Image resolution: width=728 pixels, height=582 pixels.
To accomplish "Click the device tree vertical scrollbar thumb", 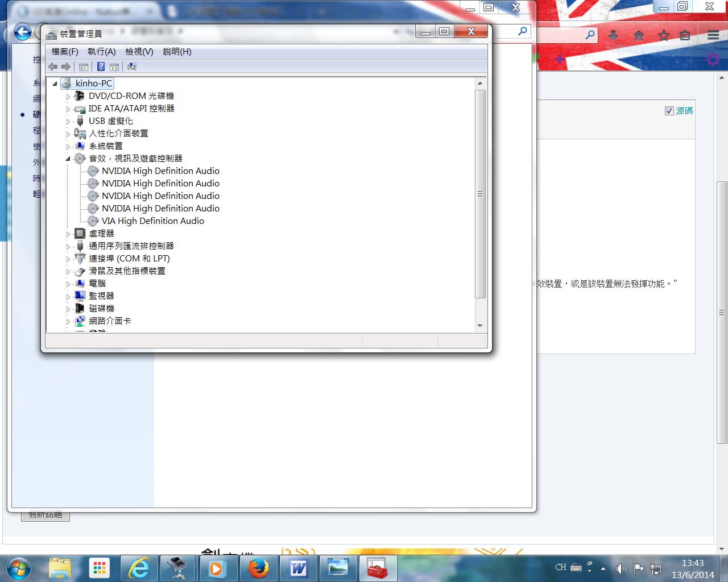I will tap(480, 194).
